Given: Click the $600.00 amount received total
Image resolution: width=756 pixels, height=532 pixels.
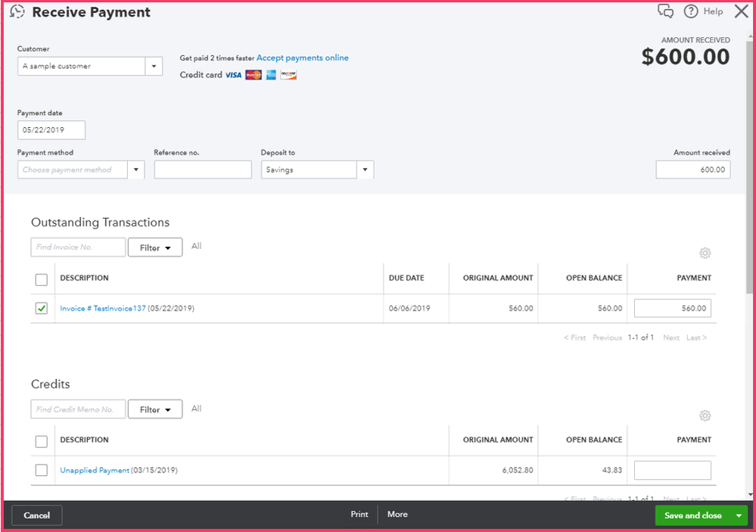Looking at the screenshot, I should [685, 57].
